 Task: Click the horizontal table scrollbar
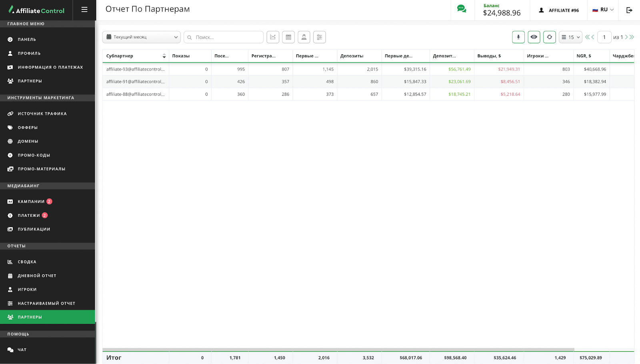[x=338, y=350]
